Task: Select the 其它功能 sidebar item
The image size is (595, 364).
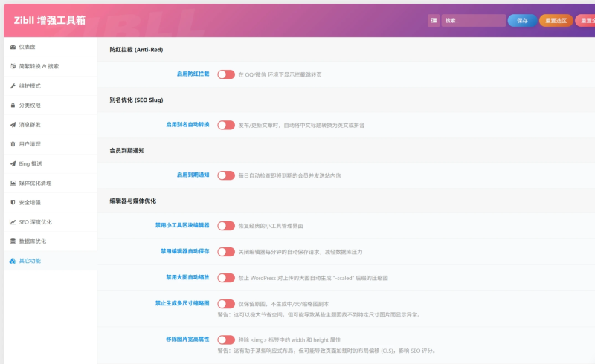Action: click(x=51, y=261)
